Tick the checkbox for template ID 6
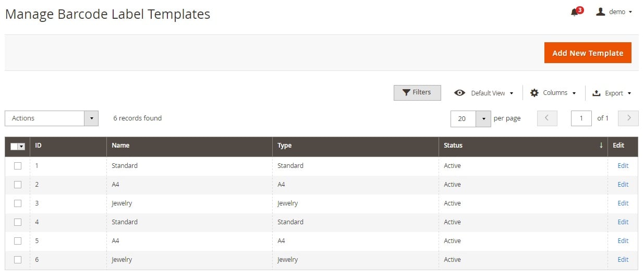This screenshot has height=278, width=644. pyautogui.click(x=18, y=260)
